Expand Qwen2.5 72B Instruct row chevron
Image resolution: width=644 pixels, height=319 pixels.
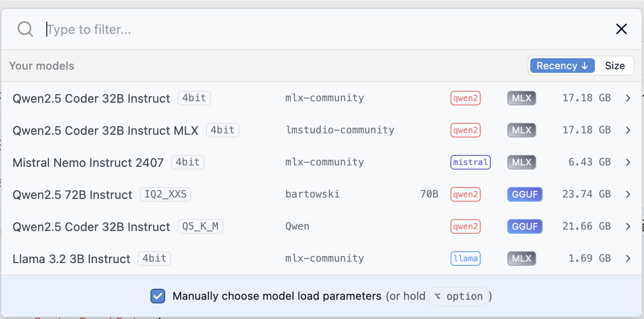click(x=628, y=194)
